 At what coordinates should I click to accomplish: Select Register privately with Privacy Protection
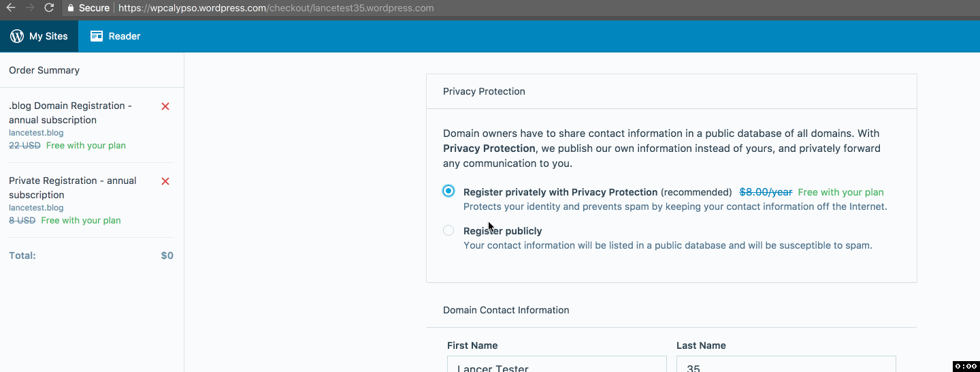448,191
